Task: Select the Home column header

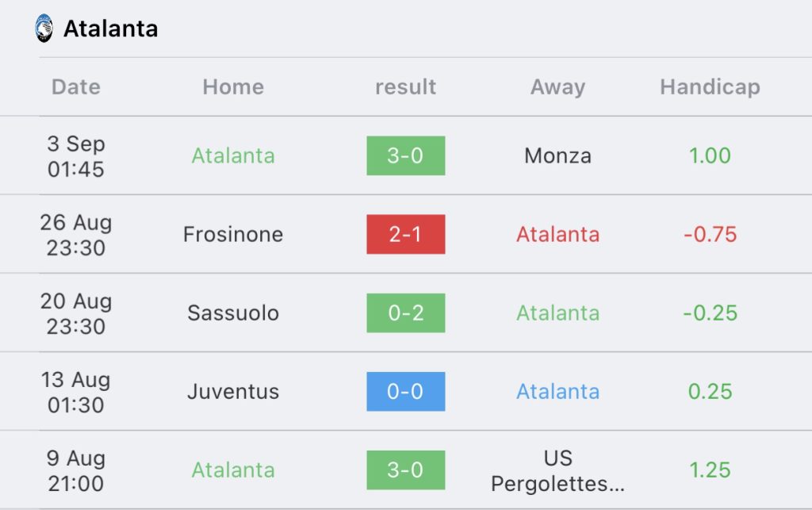Action: click(233, 87)
